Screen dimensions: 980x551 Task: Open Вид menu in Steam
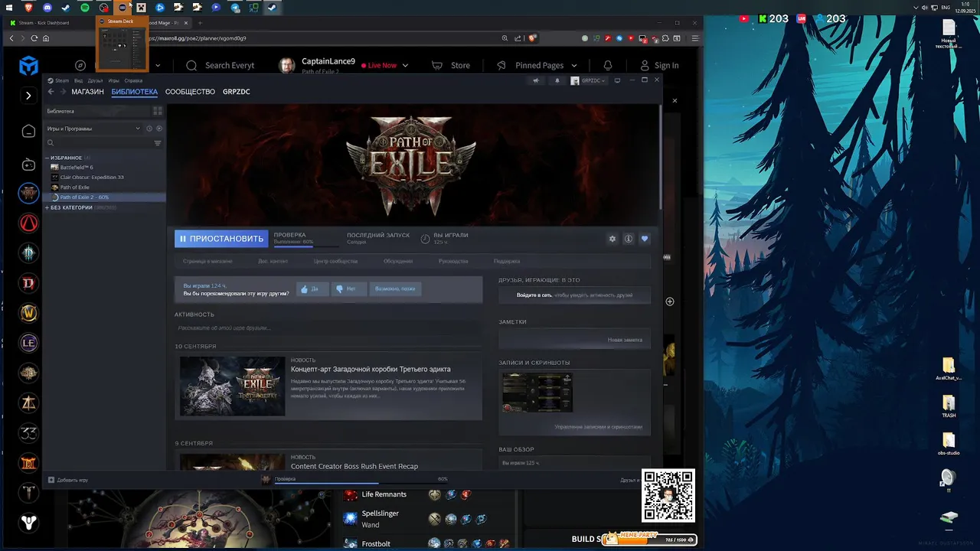click(x=78, y=80)
